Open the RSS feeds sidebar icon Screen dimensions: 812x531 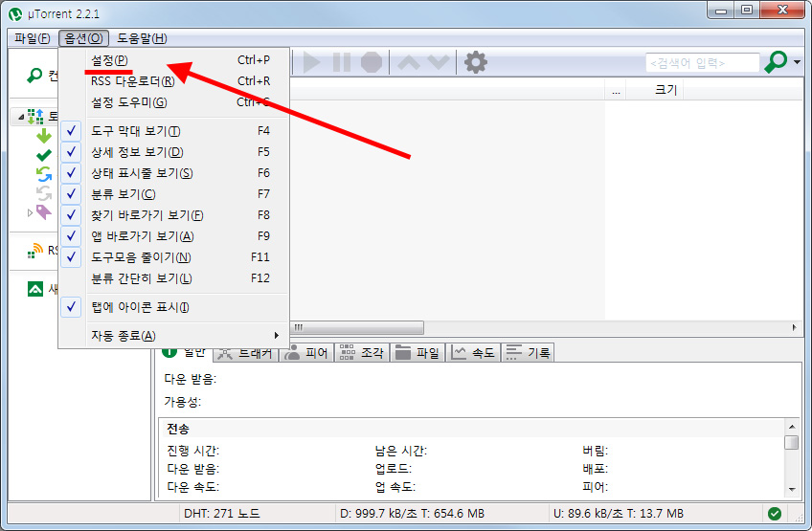35,251
